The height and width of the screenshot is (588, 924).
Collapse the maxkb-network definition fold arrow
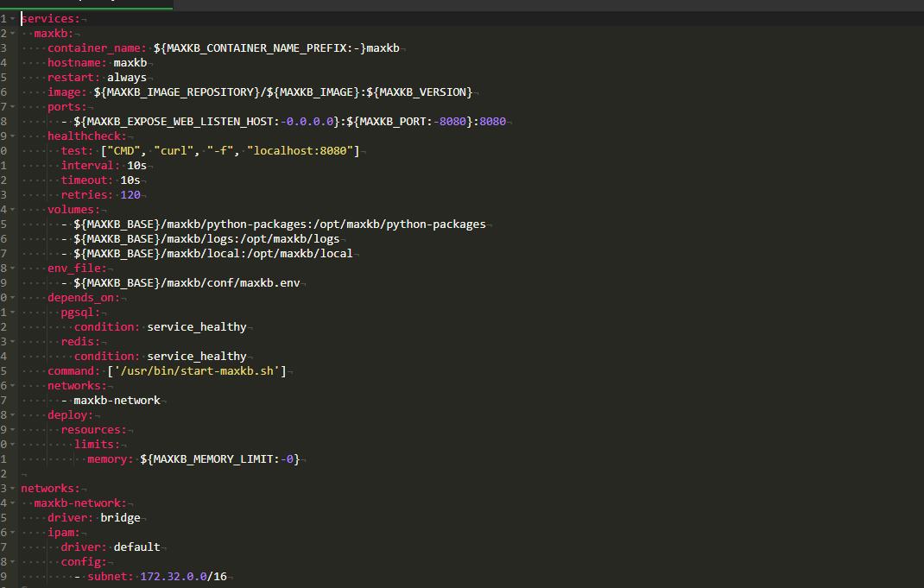(12, 503)
